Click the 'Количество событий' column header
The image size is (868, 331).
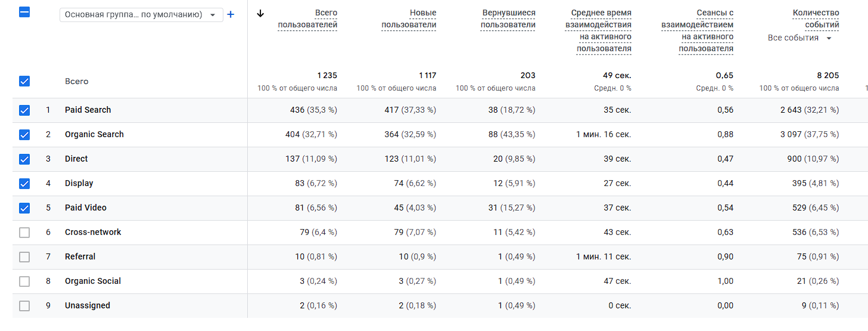(816, 19)
